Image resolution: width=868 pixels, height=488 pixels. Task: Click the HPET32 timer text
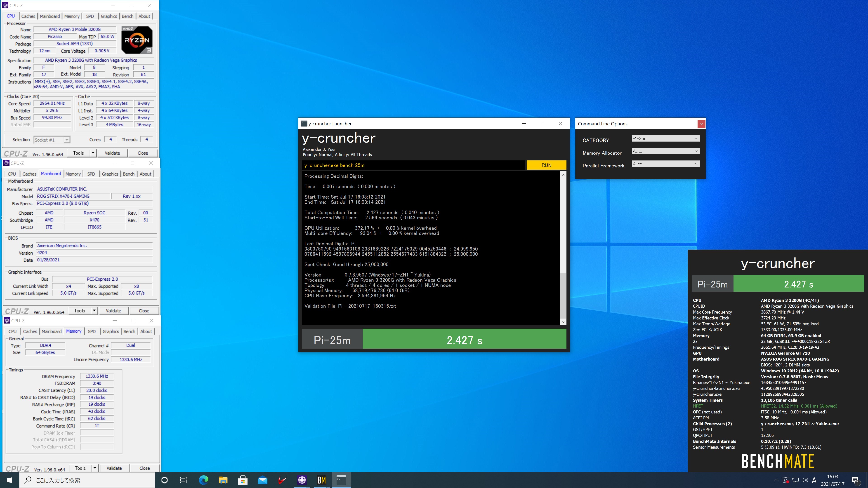tap(799, 406)
